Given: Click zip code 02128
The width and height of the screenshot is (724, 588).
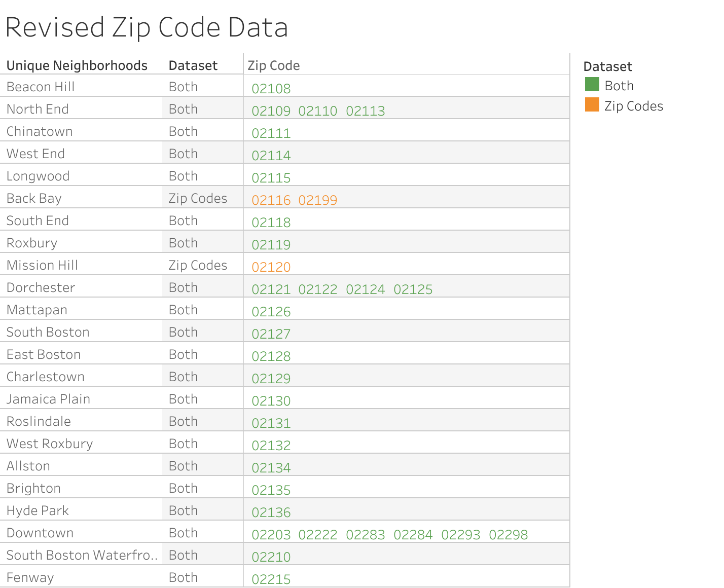Looking at the screenshot, I should tap(271, 356).
